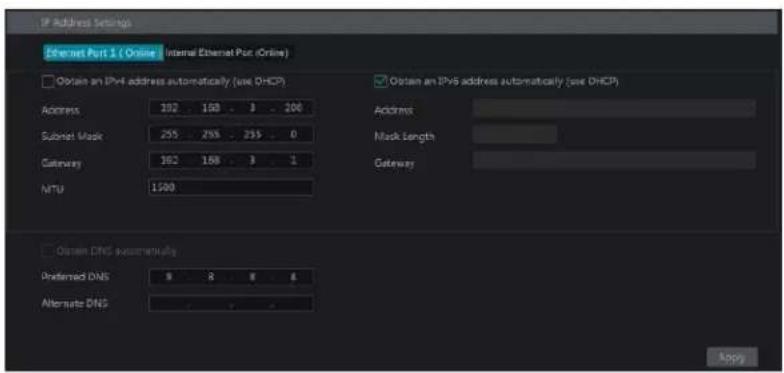Click the Alternate DNS label
784x373 pixels.
point(74,304)
